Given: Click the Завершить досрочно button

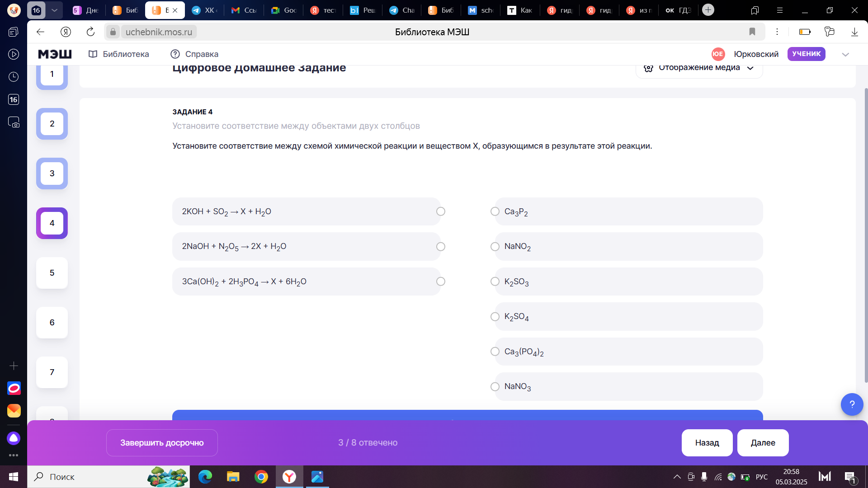Looking at the screenshot, I should click(x=162, y=443).
